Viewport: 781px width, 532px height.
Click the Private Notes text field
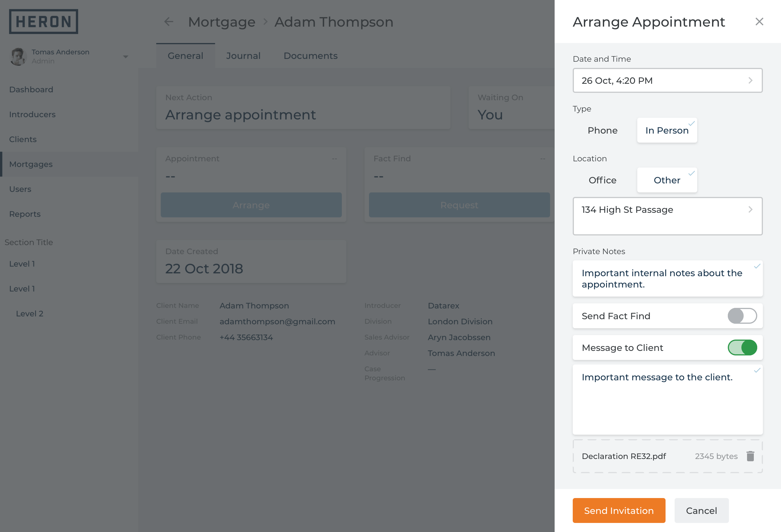(668, 279)
